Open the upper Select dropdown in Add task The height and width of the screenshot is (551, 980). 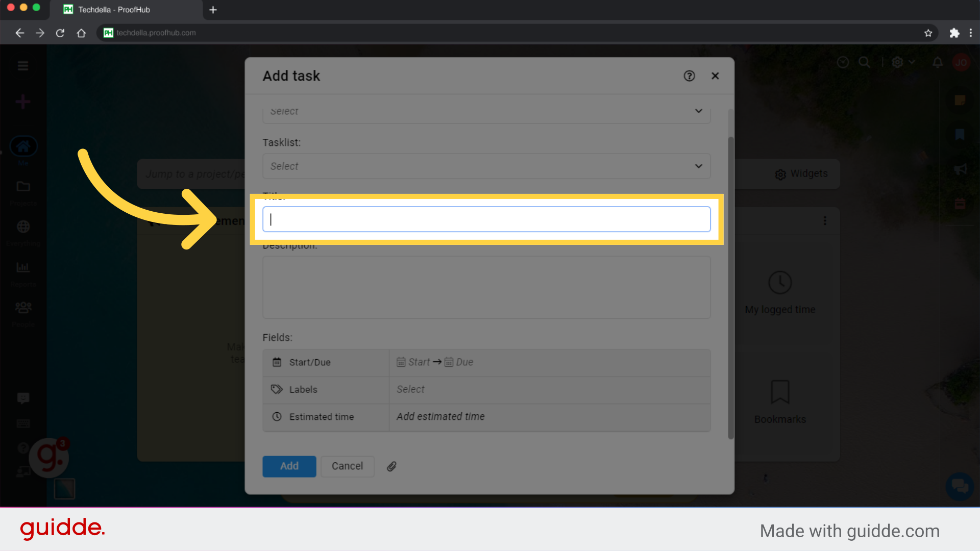[x=486, y=111]
